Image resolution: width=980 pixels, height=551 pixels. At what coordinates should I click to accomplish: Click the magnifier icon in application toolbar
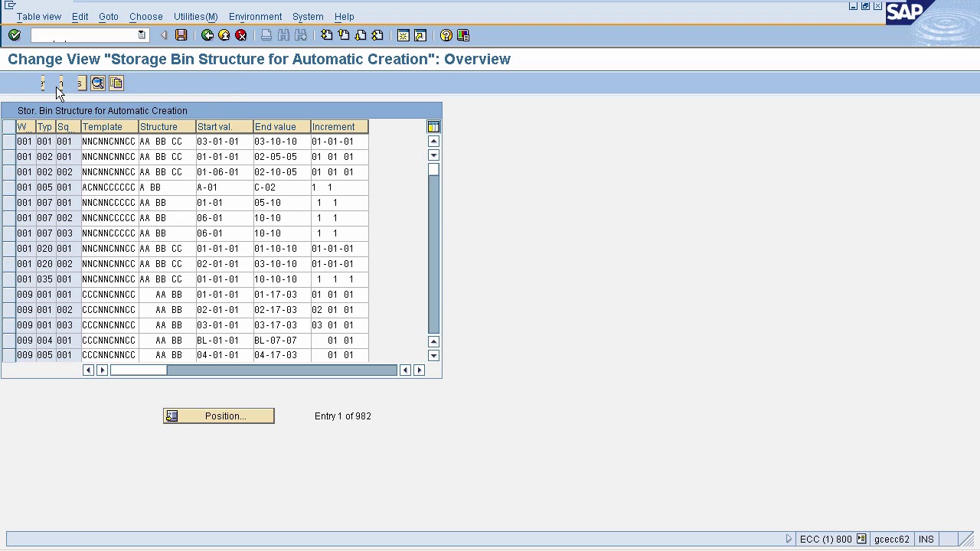[98, 83]
